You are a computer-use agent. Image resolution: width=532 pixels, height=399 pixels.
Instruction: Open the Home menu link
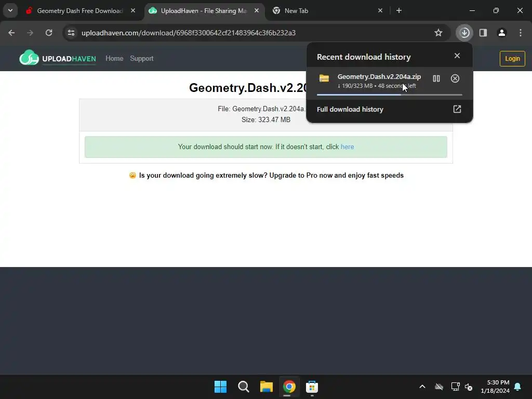(114, 58)
